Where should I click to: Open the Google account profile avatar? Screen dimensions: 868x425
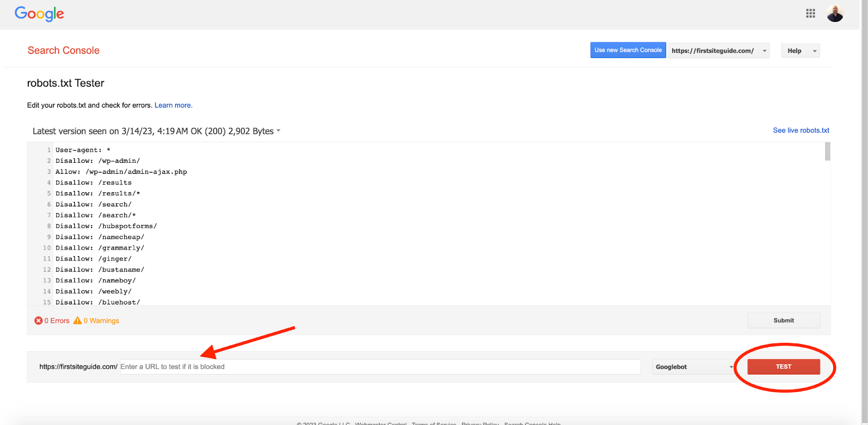[835, 14]
